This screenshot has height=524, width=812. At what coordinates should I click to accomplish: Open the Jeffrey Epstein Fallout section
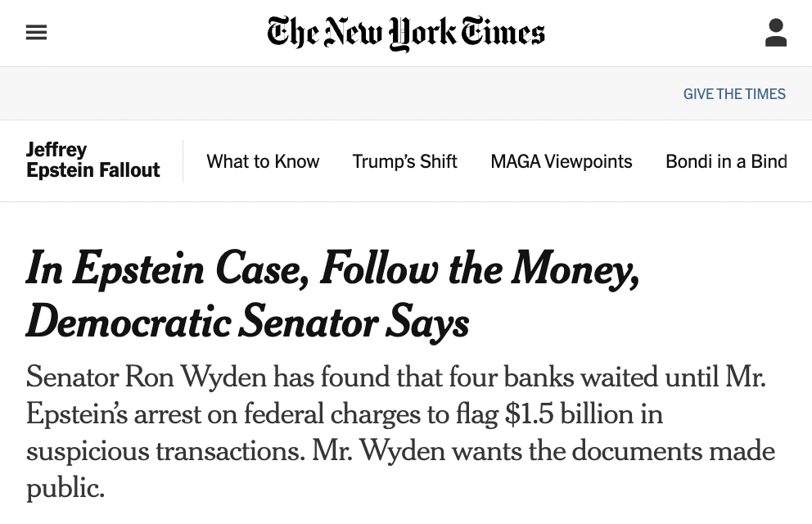point(93,160)
